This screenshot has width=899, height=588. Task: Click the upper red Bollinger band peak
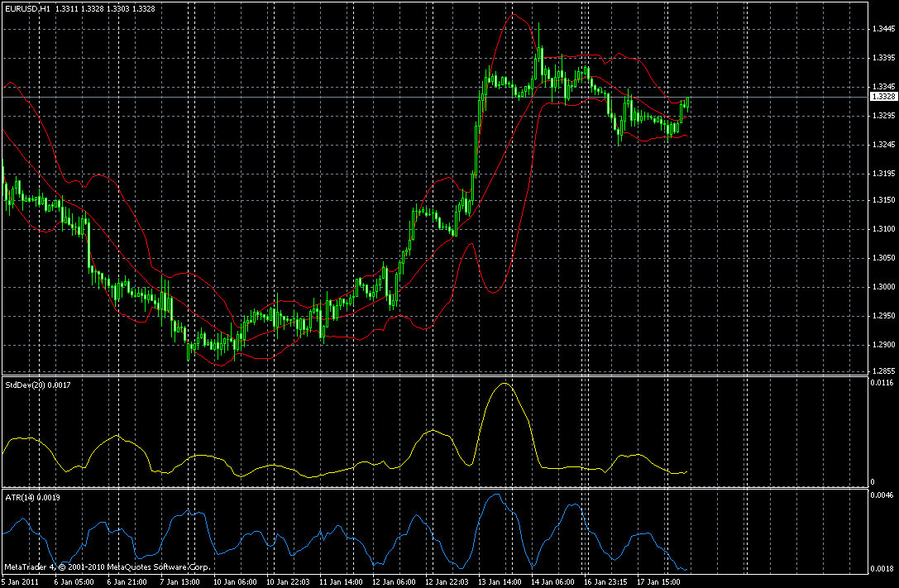tap(513, 14)
